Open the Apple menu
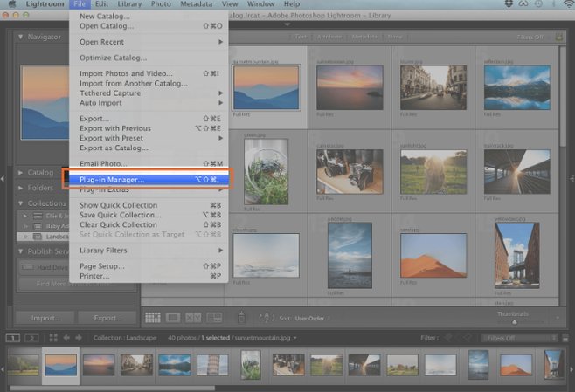575x392 pixels. [x=12, y=4]
